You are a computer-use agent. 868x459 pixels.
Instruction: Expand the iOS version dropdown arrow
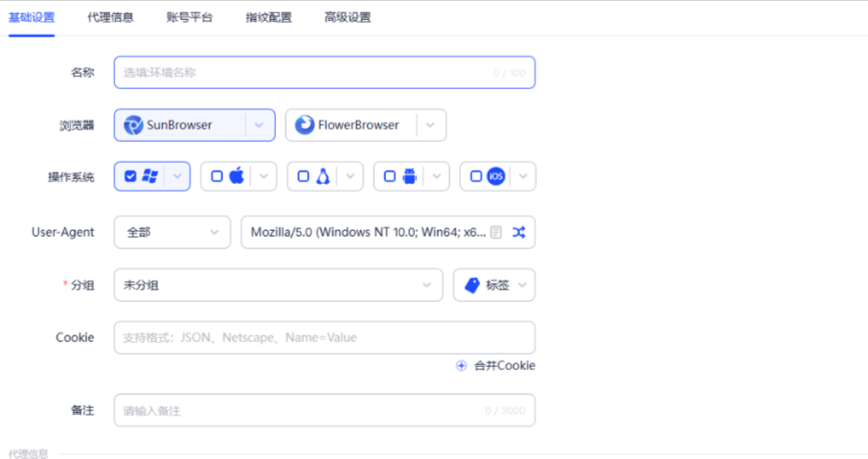[522, 176]
